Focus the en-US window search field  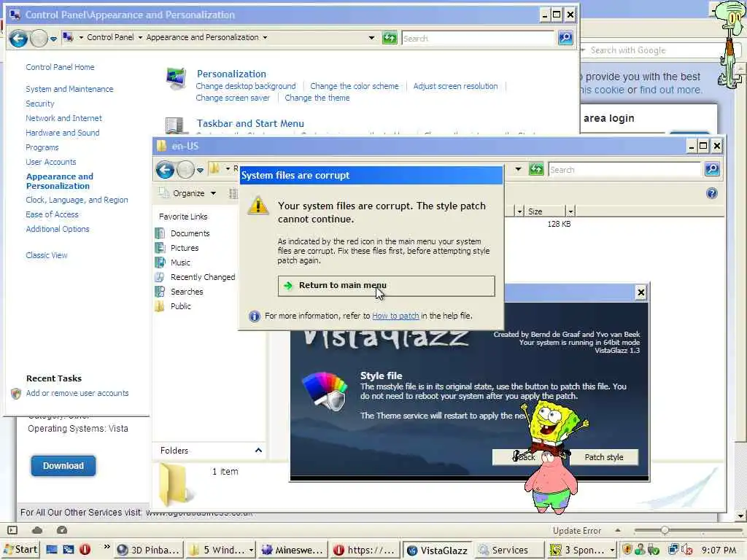click(625, 169)
